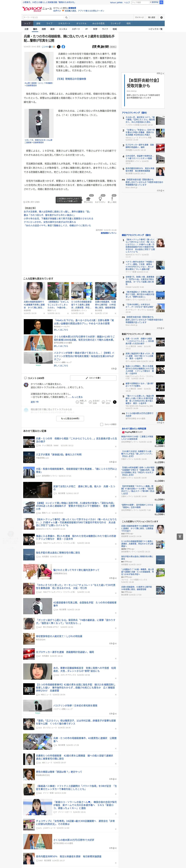
Task: Share the first comment on X
Action: [114, 402]
